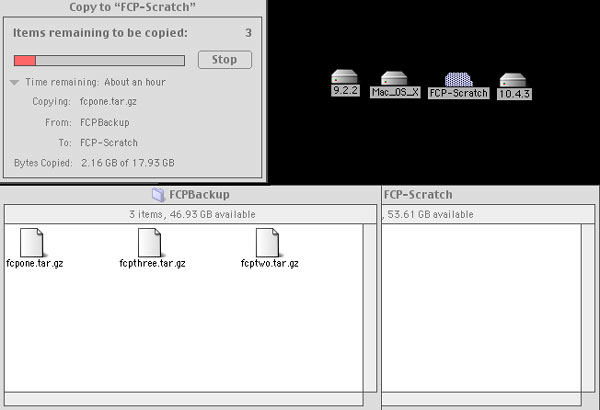Select the FCP-Scratch volume icon
The height and width of the screenshot is (410, 600).
458,79
